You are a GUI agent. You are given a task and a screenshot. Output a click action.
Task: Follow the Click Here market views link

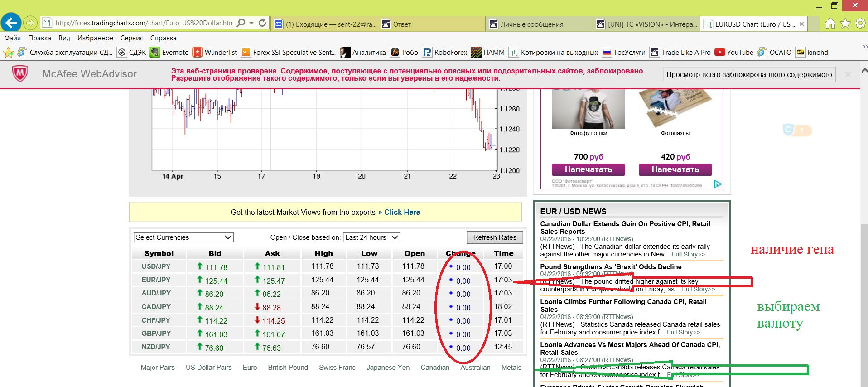[402, 212]
